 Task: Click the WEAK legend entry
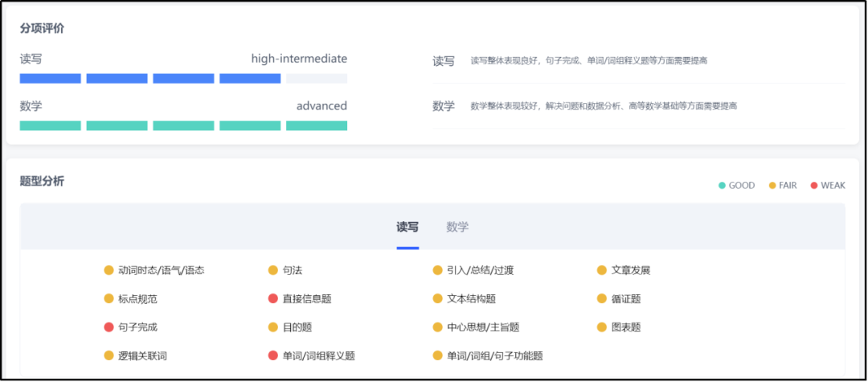point(828,186)
